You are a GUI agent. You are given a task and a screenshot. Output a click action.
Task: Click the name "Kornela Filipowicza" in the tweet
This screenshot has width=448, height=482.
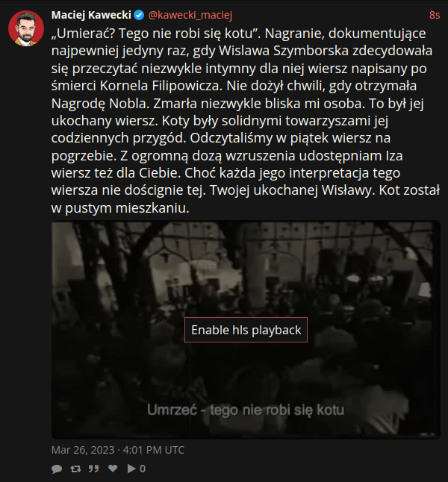coord(161,86)
